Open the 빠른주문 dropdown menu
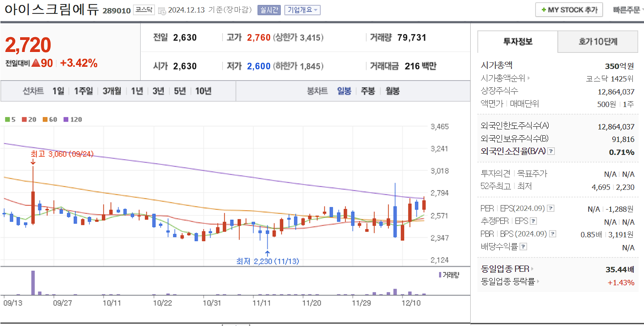 click(x=629, y=10)
